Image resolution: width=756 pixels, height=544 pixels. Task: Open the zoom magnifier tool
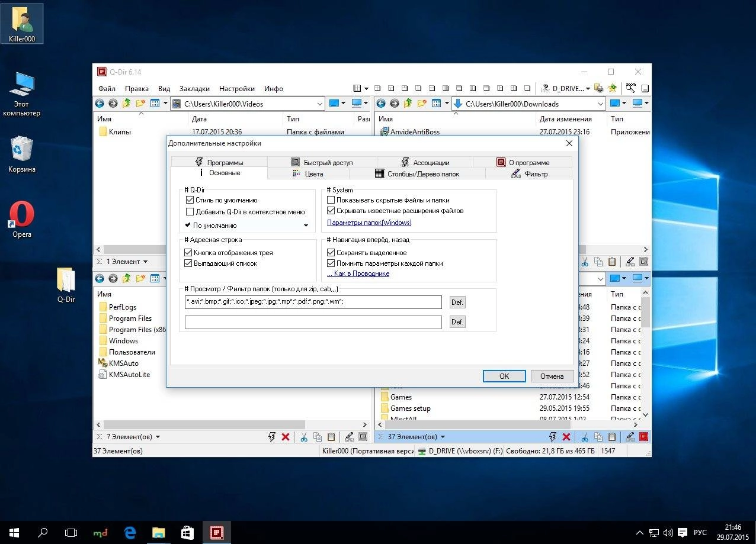click(631, 88)
